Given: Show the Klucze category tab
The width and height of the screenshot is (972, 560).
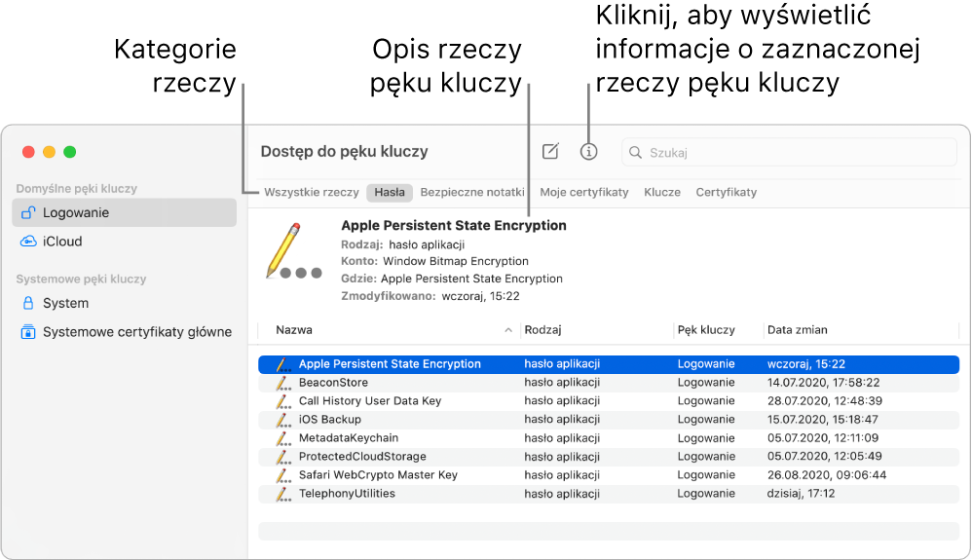Looking at the screenshot, I should coord(662,193).
